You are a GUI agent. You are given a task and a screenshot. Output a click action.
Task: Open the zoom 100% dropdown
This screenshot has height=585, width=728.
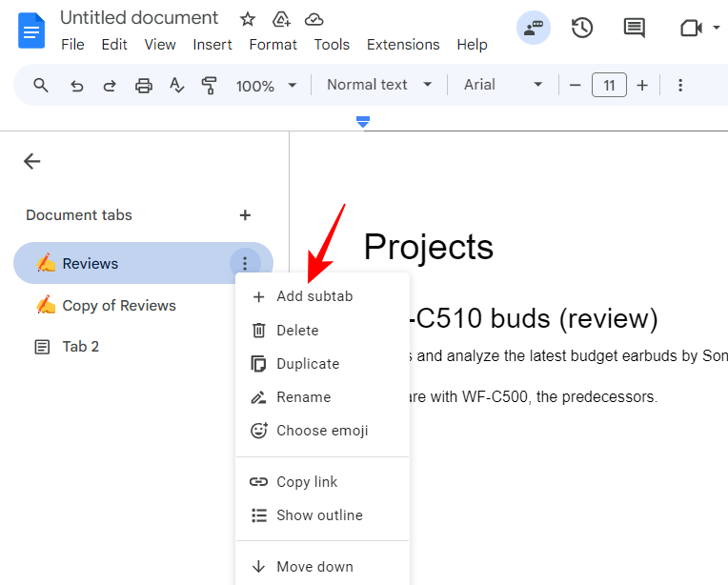266,86
